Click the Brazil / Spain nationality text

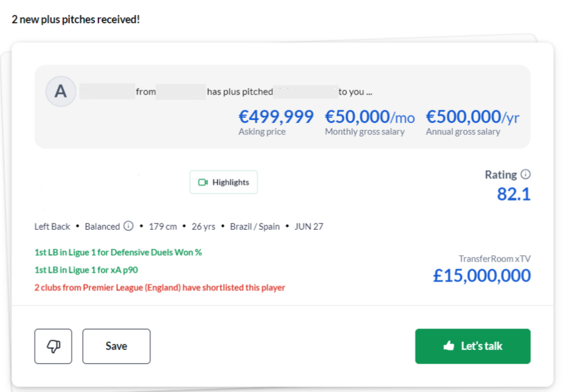[x=255, y=226]
